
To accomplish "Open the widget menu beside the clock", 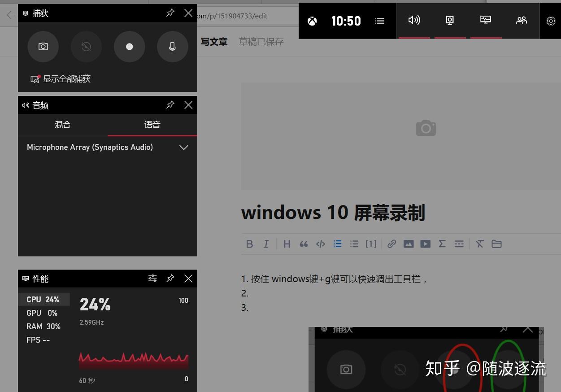I will 379,21.
